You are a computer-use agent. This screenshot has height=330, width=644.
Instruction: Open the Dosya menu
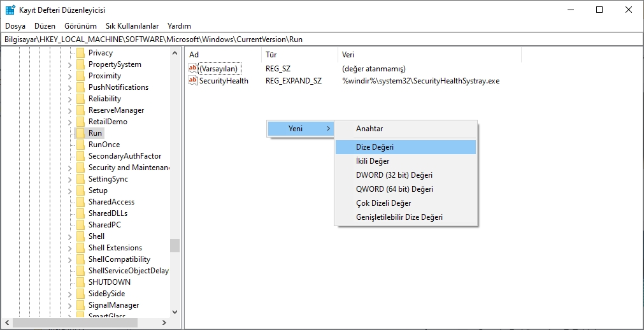point(15,26)
